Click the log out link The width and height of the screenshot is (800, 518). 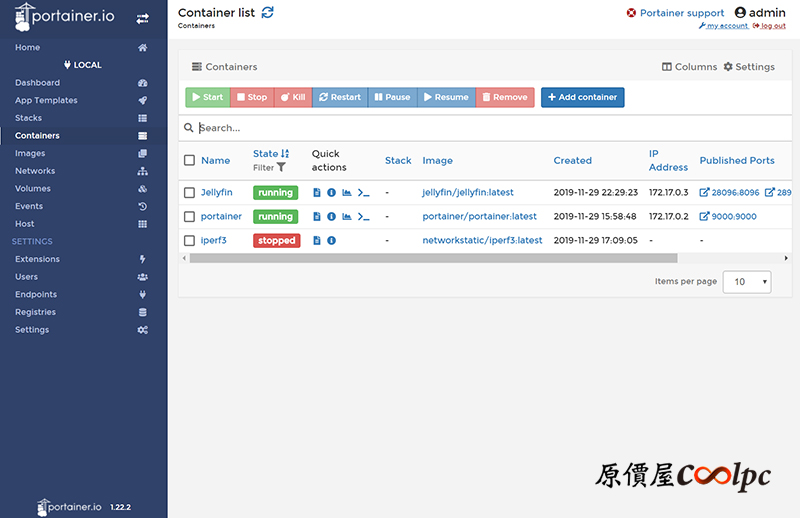tap(769, 26)
